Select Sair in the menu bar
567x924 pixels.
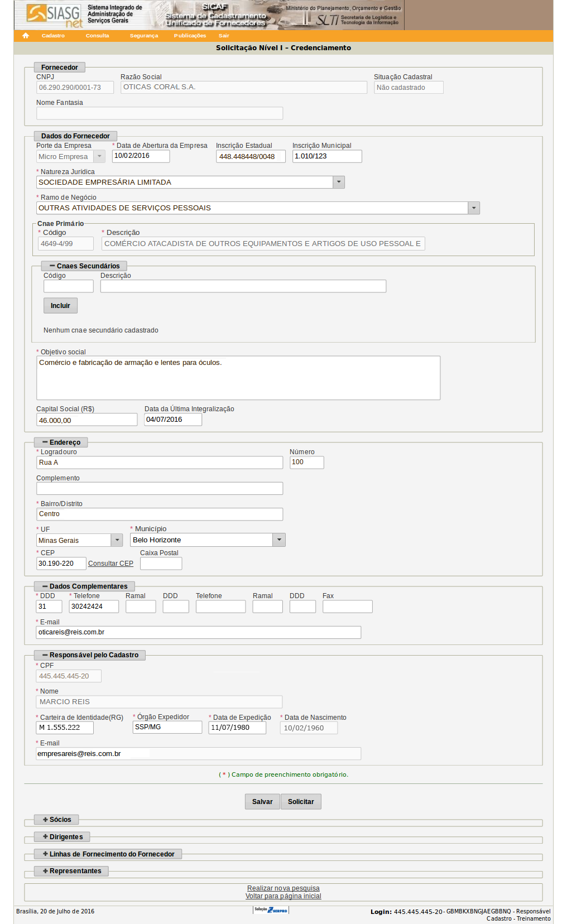(x=224, y=36)
